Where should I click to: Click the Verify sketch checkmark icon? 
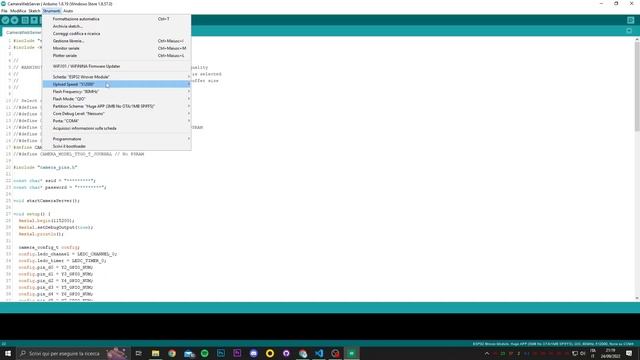[5, 20]
